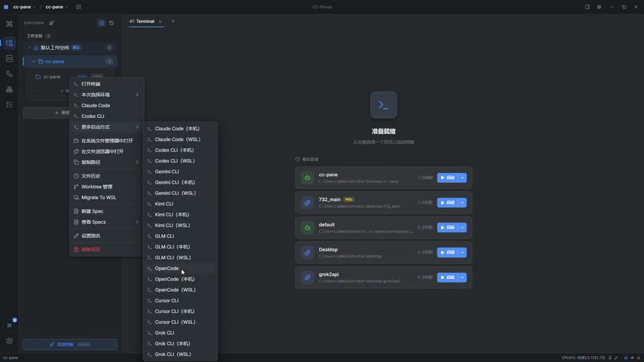Viewport: 644px width, 362px height.
Task: Start the grok2api recent project
Action: coord(447,278)
